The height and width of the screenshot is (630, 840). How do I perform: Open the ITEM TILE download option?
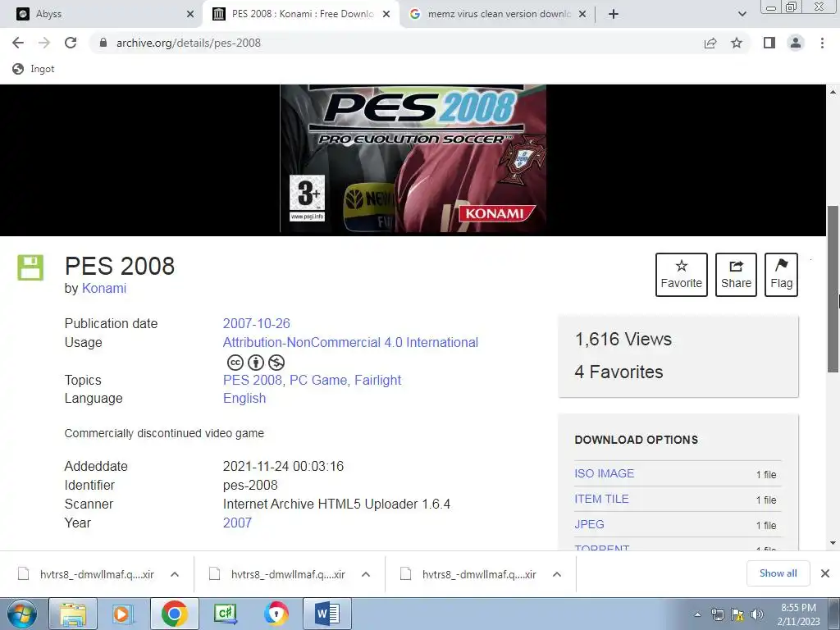pyautogui.click(x=601, y=499)
